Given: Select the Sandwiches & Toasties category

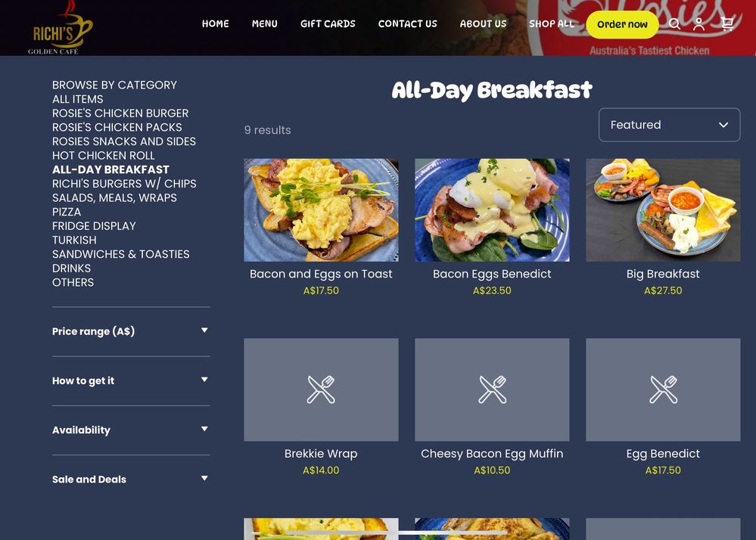Looking at the screenshot, I should (120, 254).
